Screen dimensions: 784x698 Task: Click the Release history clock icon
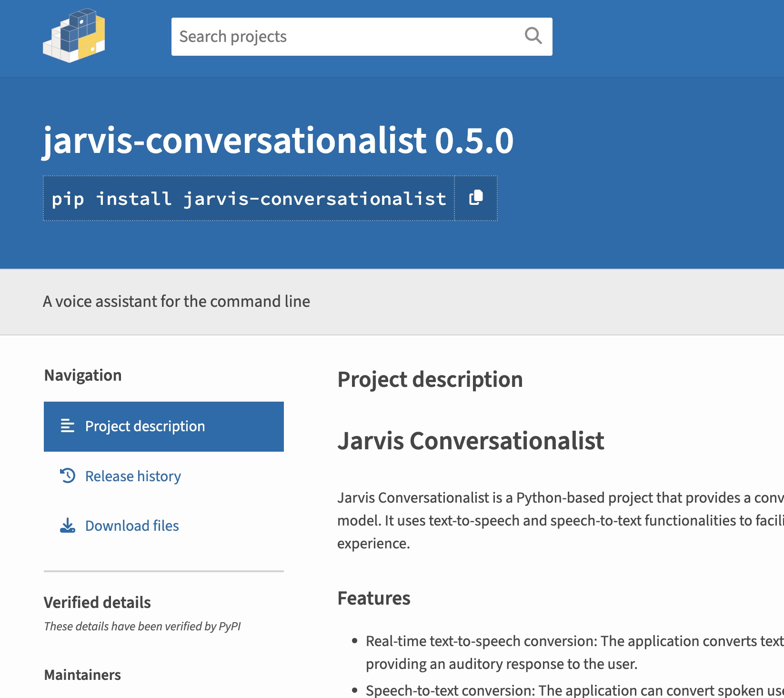click(68, 476)
